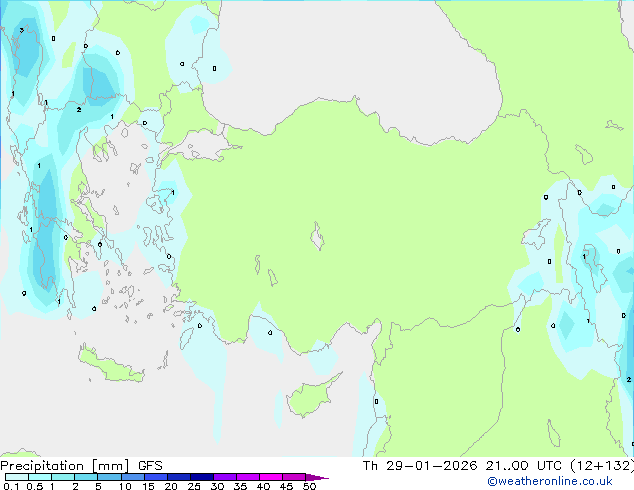
Task: Click the legend value '35'
Action: coord(240,486)
